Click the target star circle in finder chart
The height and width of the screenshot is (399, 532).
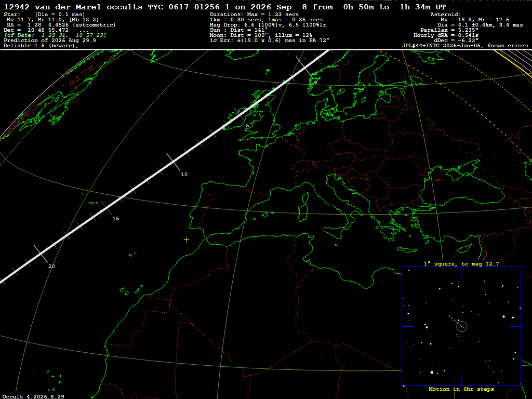pos(462,326)
